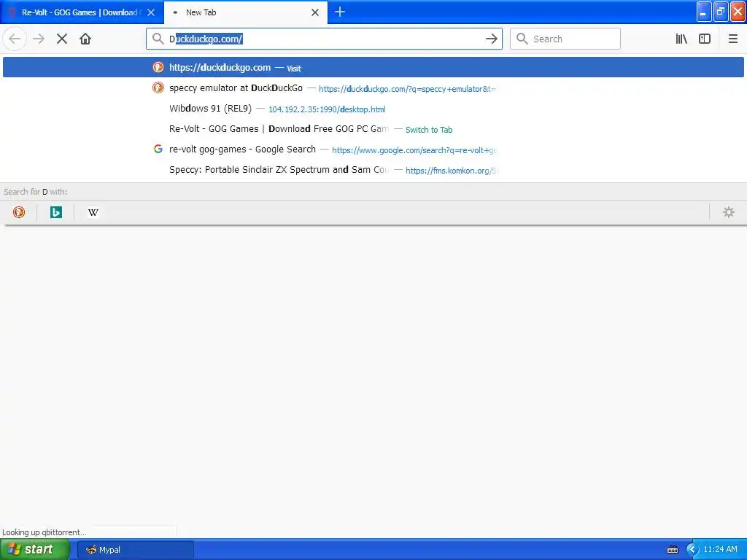This screenshot has width=747, height=560.
Task: Stop loading the page
Action: 62,39
